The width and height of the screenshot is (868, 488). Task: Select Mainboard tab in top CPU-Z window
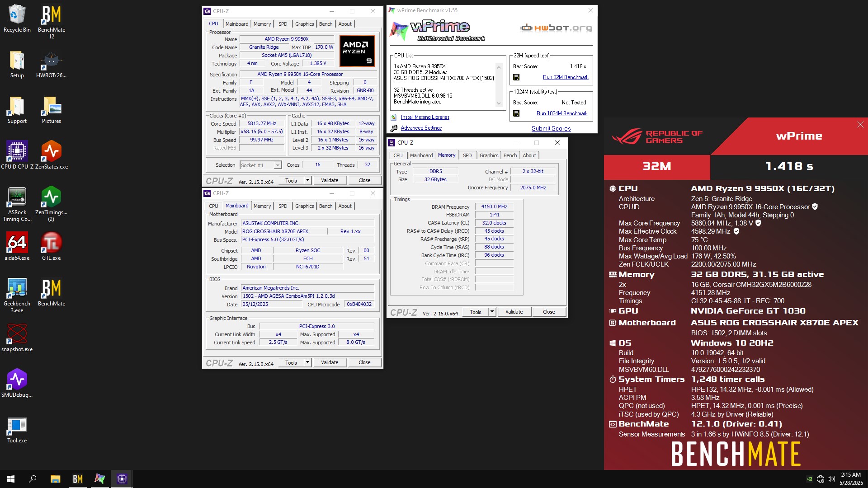tap(237, 24)
